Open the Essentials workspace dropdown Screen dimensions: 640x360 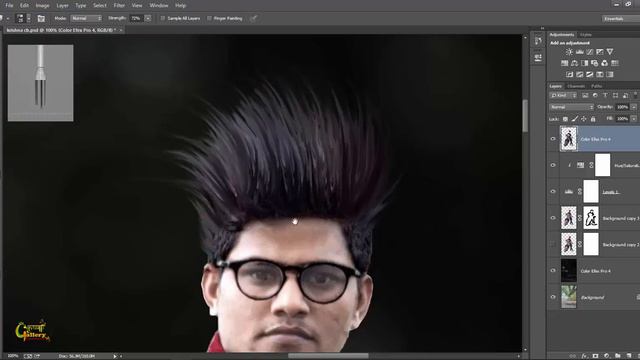620,19
